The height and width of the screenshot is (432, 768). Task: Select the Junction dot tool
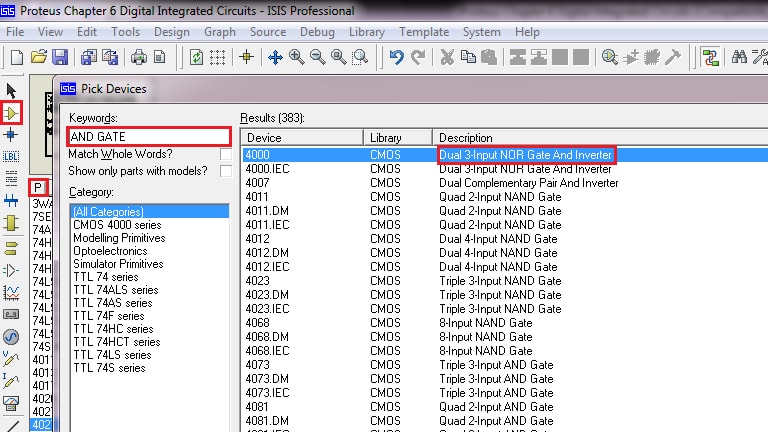pos(12,135)
